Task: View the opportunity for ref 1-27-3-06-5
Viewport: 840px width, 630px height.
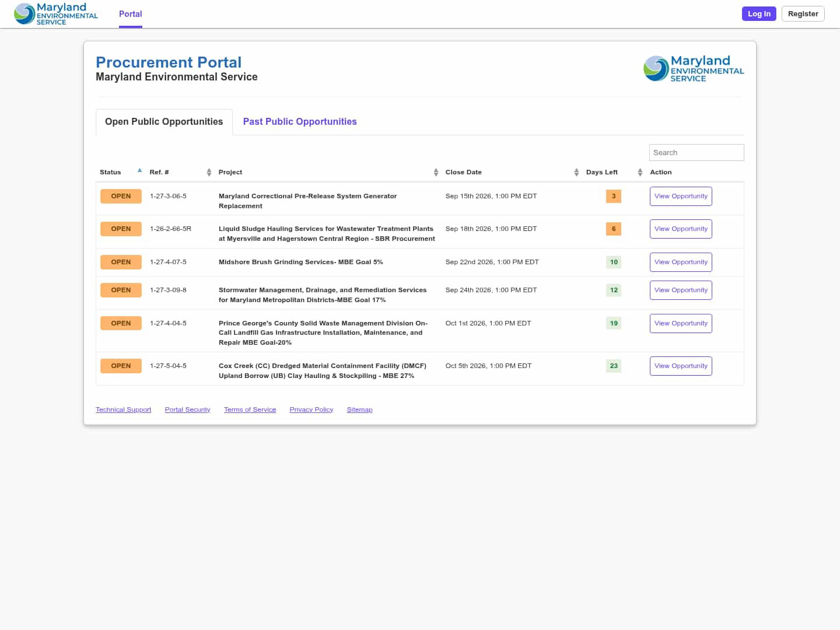Action: click(681, 197)
